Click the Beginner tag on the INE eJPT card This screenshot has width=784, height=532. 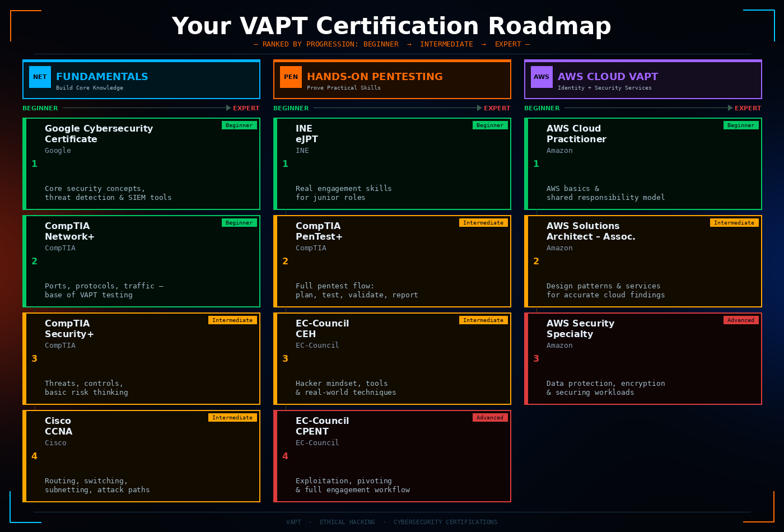490,125
